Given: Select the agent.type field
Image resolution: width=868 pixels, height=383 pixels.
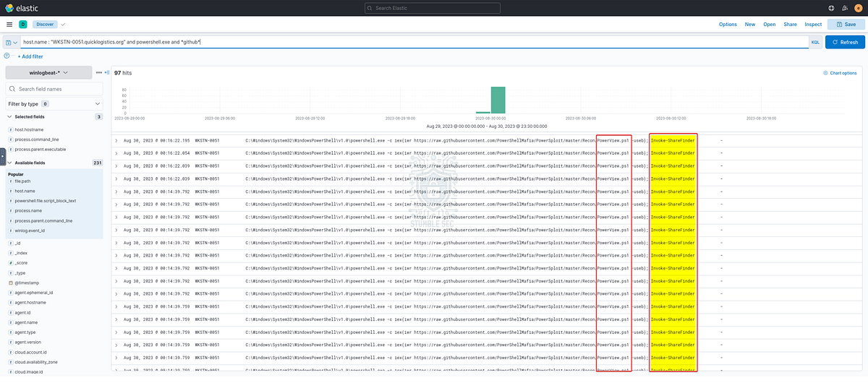Looking at the screenshot, I should 25,332.
